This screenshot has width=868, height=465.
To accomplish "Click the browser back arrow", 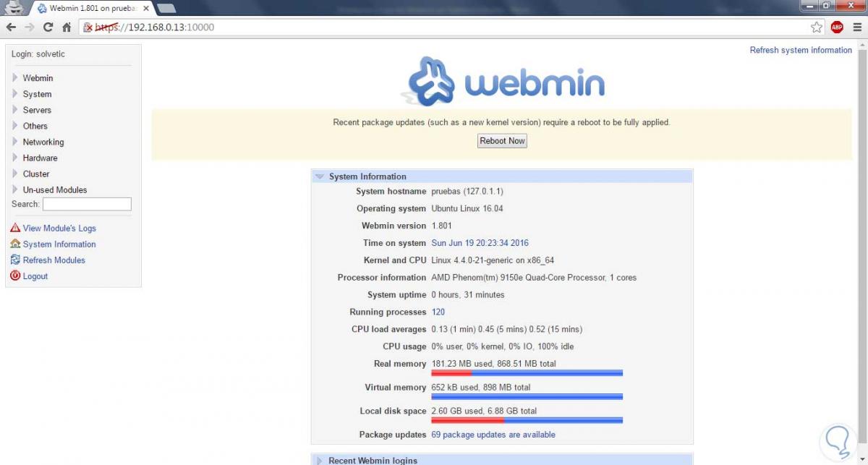I will [11, 27].
